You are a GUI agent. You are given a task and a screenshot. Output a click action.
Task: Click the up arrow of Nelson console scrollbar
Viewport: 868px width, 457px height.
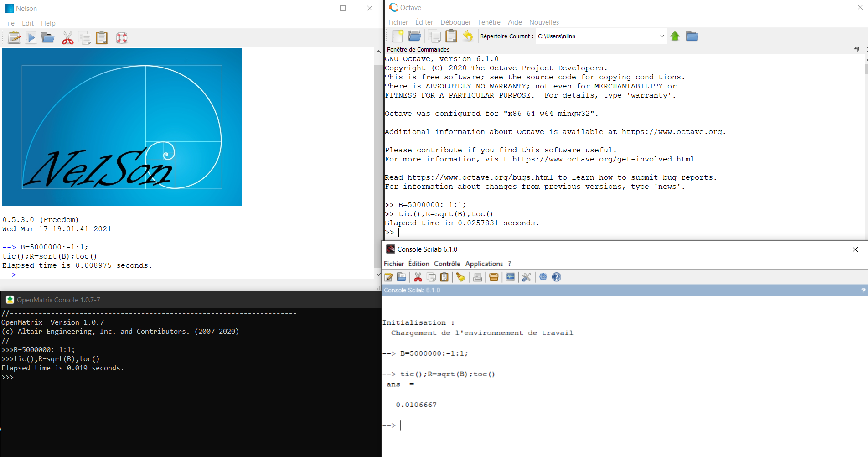[378, 52]
